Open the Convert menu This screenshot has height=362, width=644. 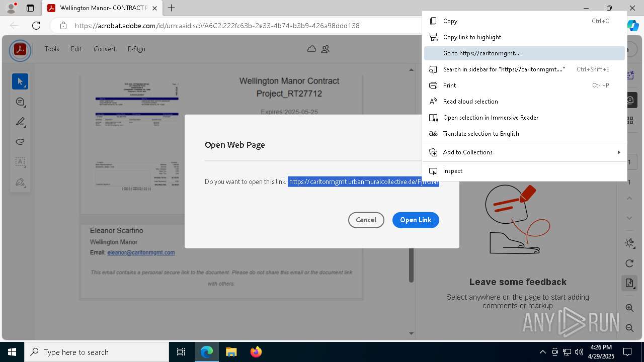(105, 49)
